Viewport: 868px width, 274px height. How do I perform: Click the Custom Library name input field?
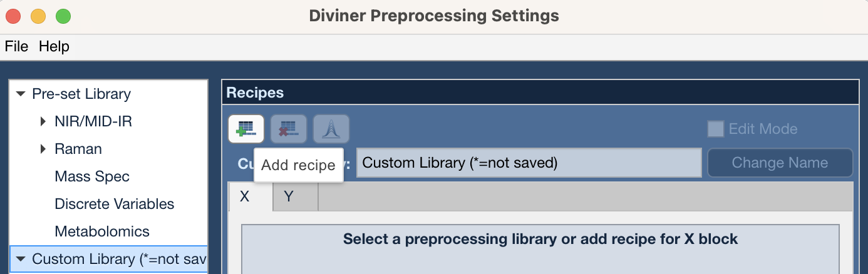pos(529,163)
